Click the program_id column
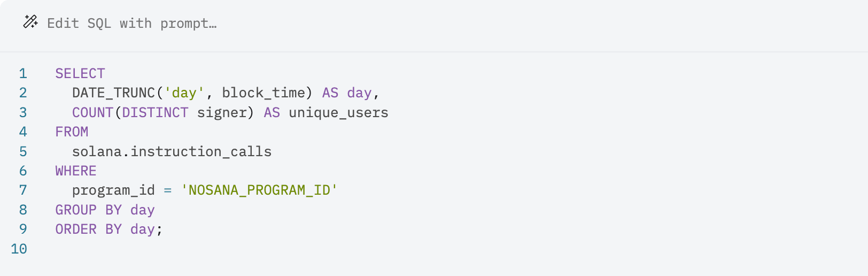The height and width of the screenshot is (276, 868). [x=113, y=190]
